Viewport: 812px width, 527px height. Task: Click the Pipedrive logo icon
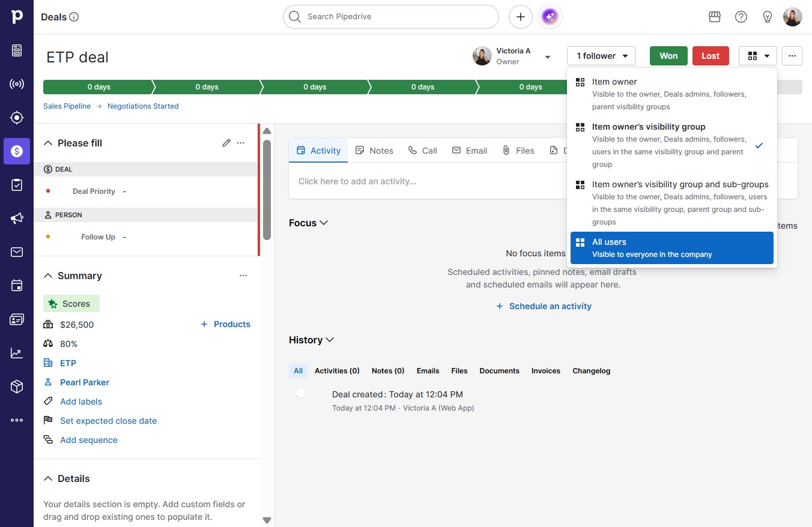coord(17,17)
